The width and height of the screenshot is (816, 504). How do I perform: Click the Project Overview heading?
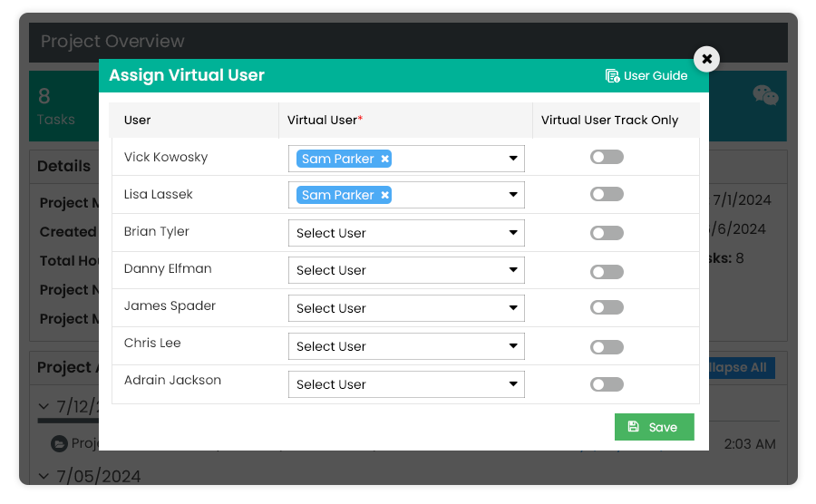pos(112,41)
